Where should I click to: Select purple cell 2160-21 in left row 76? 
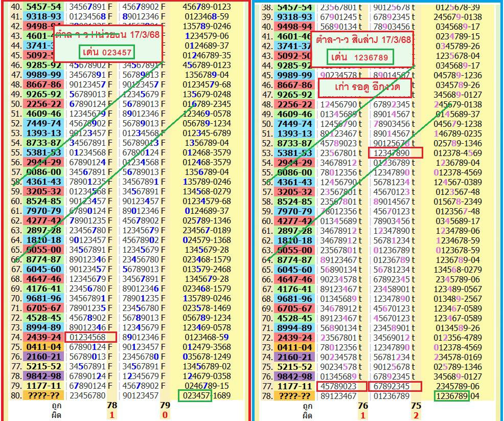pyautogui.click(x=43, y=357)
